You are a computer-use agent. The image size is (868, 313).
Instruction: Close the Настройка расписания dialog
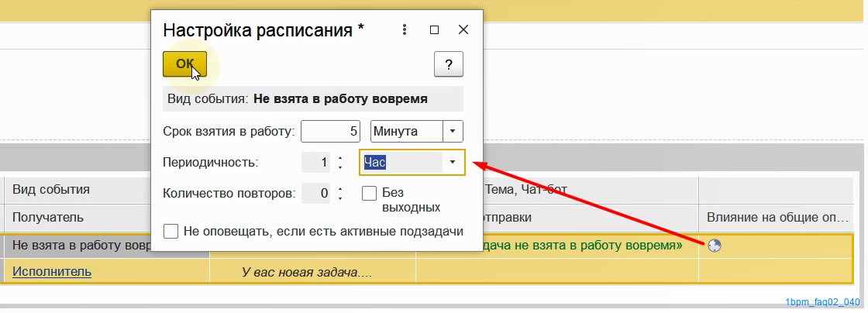point(463,30)
